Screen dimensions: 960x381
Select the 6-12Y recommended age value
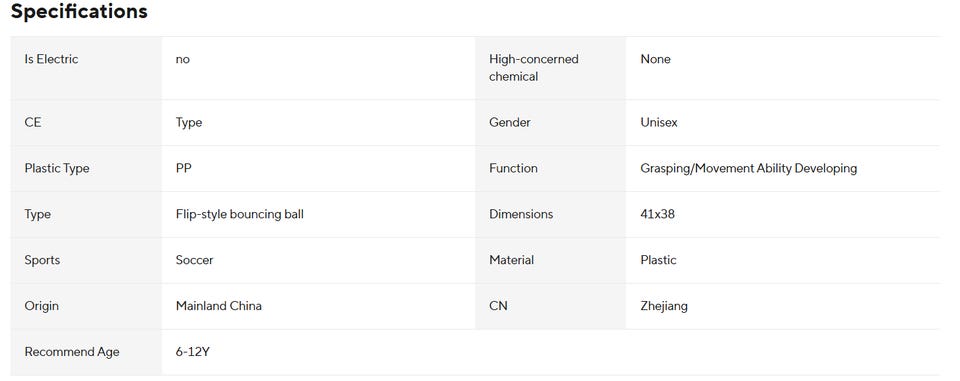tap(192, 352)
